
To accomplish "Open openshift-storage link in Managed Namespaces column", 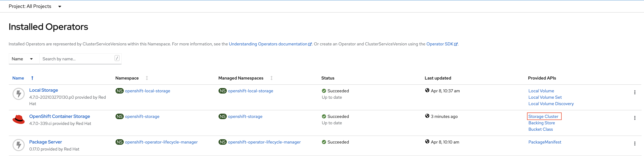I will pyautogui.click(x=245, y=117).
